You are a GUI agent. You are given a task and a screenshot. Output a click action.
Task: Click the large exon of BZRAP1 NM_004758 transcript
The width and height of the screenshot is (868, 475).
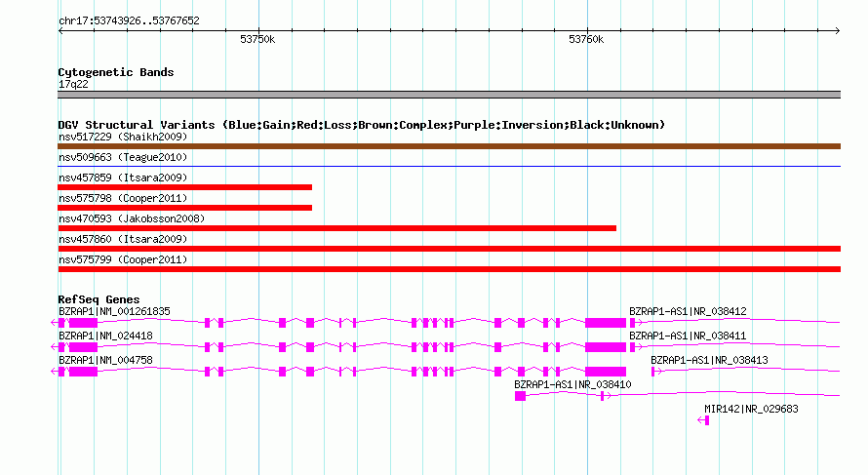click(x=606, y=372)
